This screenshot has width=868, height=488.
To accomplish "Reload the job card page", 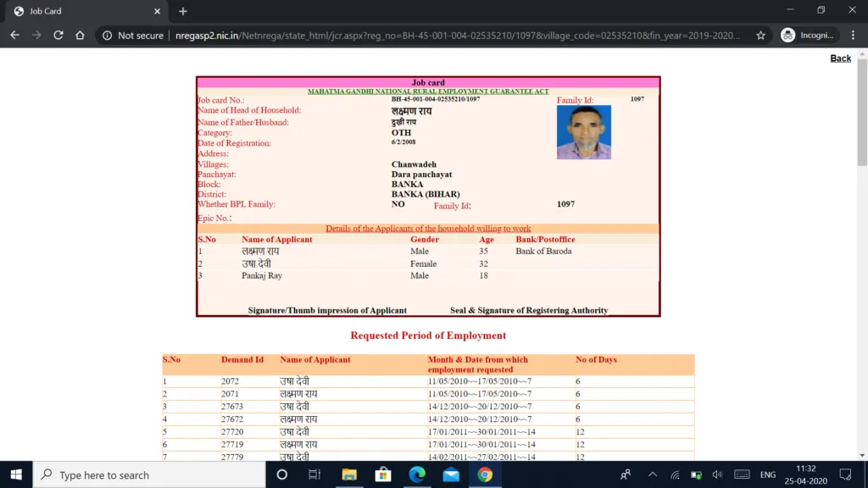I will pyautogui.click(x=58, y=36).
